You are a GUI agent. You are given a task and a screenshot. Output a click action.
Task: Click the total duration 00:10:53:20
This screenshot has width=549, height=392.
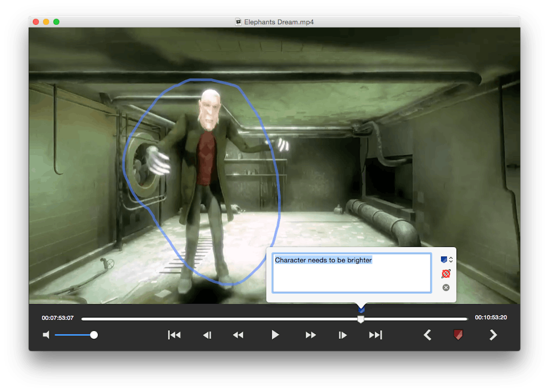491,318
